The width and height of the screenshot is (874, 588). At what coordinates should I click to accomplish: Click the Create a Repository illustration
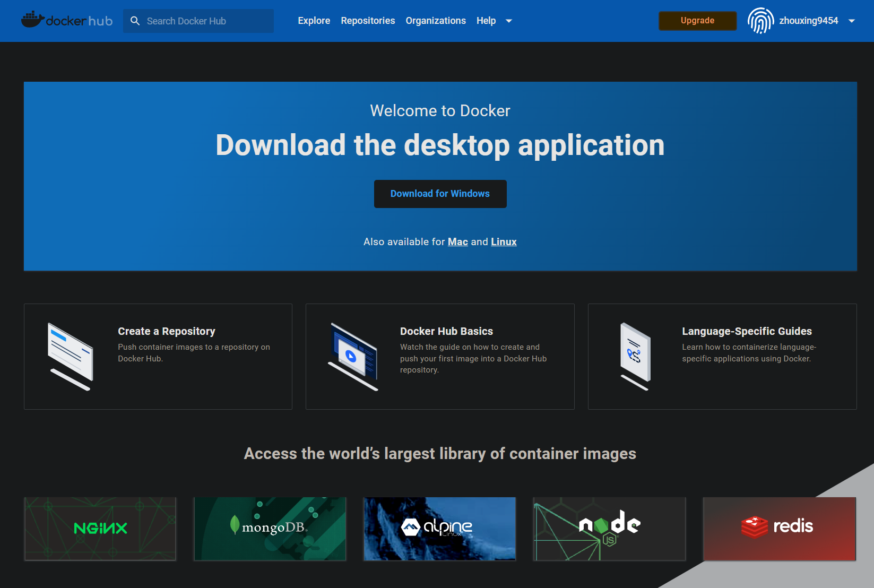71,357
